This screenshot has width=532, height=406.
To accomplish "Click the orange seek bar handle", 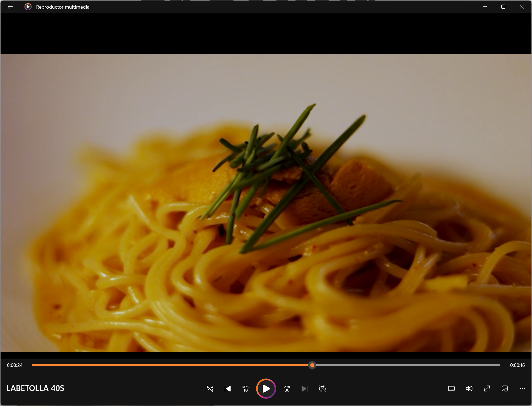I will (x=312, y=365).
